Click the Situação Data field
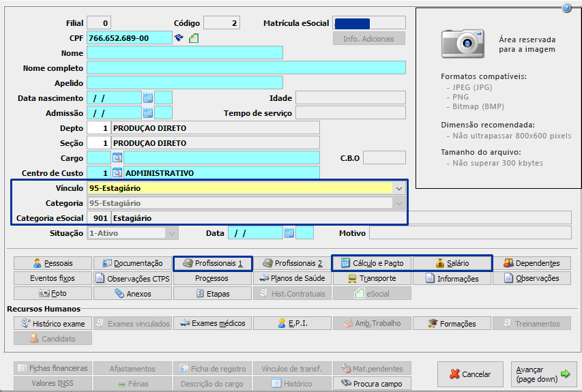Viewport: 582px width, 392px height. 255,233
